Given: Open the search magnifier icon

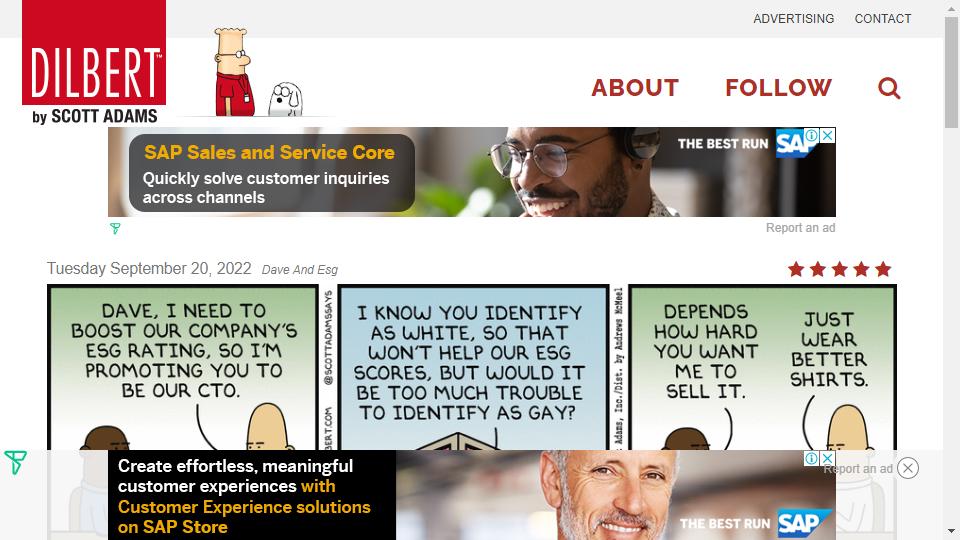Looking at the screenshot, I should [889, 88].
